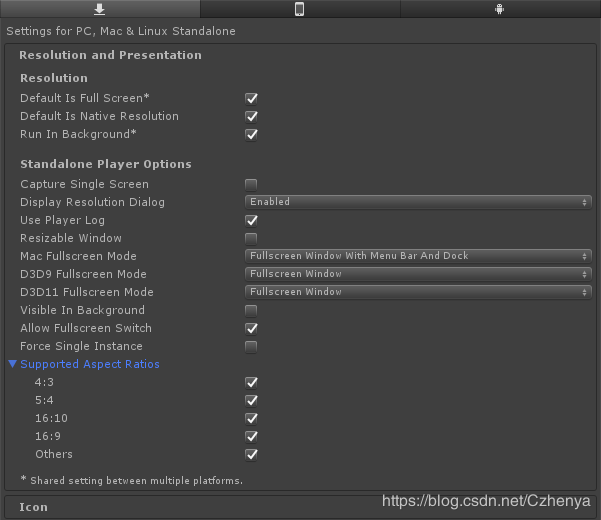Image resolution: width=601 pixels, height=520 pixels.
Task: Enable Force Single Instance checkbox
Action: click(x=251, y=346)
